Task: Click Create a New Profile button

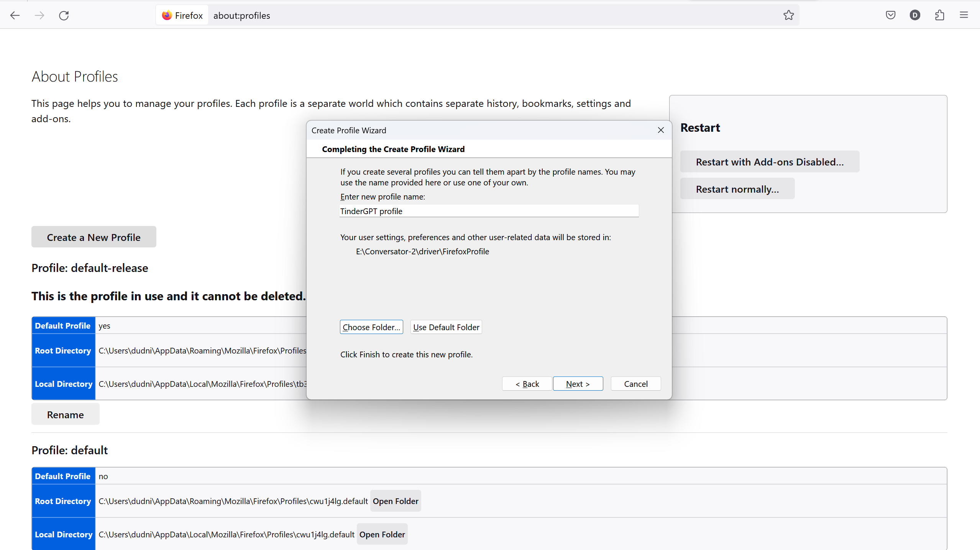Action: coord(94,237)
